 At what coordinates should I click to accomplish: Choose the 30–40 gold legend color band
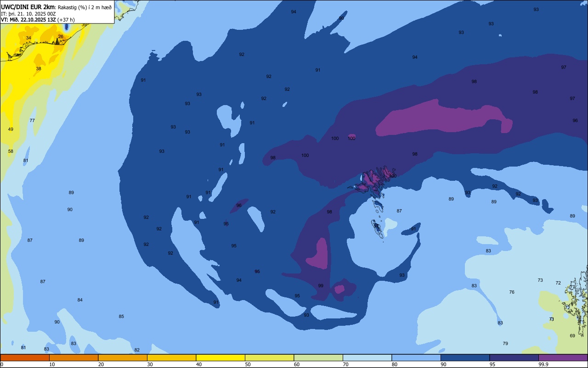[x=171, y=357]
